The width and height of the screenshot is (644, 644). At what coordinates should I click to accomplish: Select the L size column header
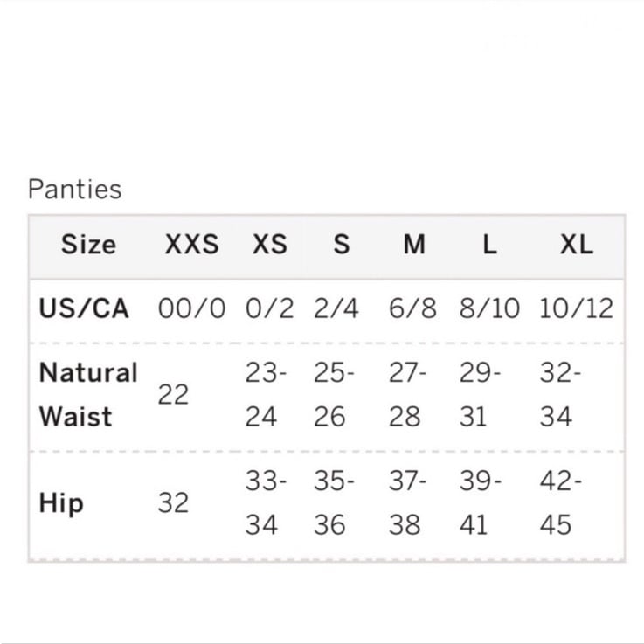click(489, 245)
